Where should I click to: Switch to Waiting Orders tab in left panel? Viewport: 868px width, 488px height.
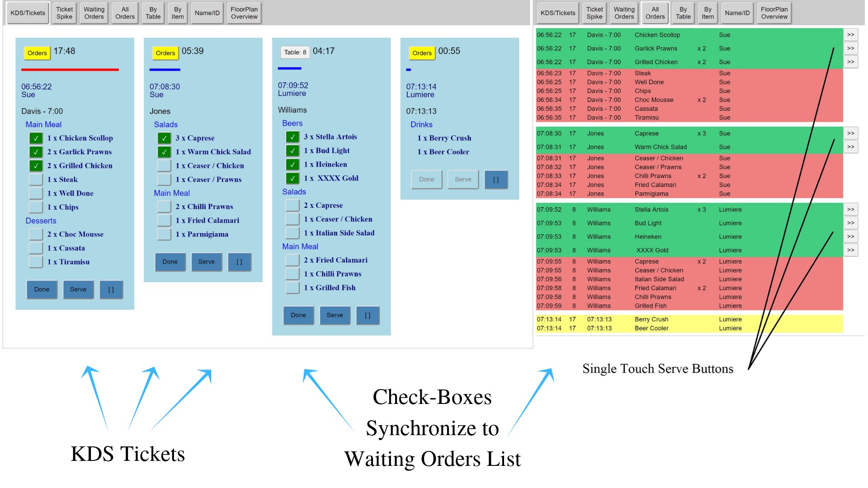click(94, 13)
